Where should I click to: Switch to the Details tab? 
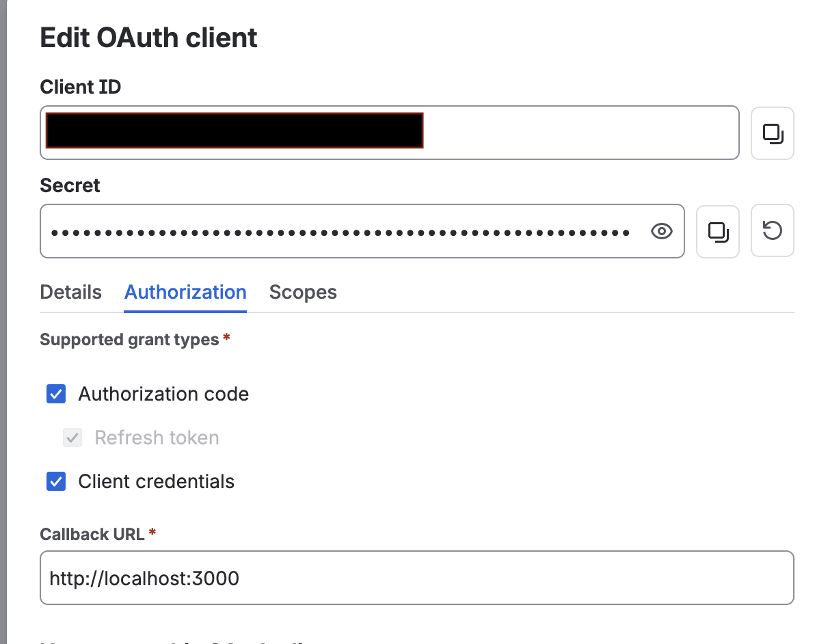pyautogui.click(x=70, y=292)
